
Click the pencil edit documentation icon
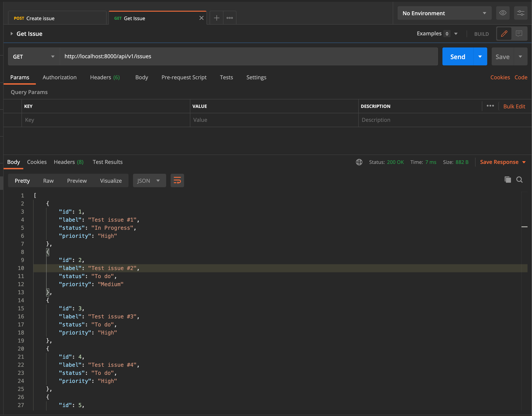[x=504, y=34]
